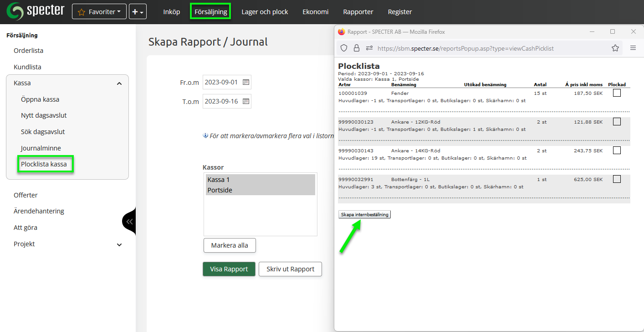
Task: Open the Favoriter dropdown
Action: (99, 12)
